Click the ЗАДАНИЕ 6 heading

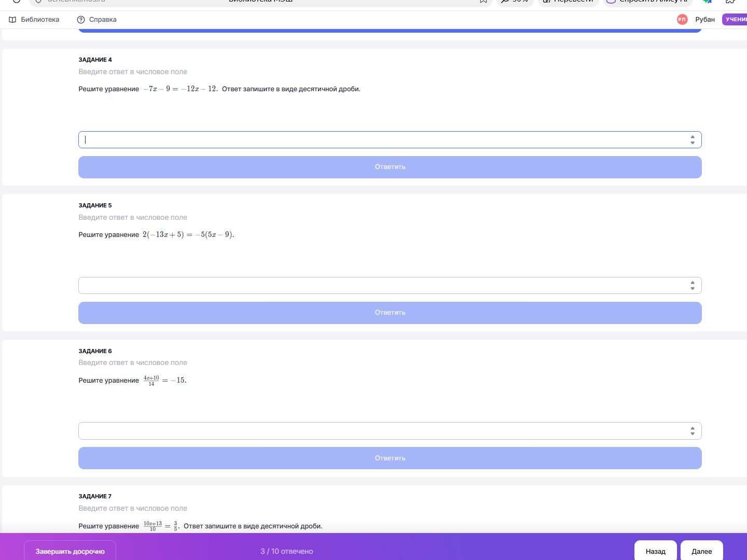click(95, 351)
